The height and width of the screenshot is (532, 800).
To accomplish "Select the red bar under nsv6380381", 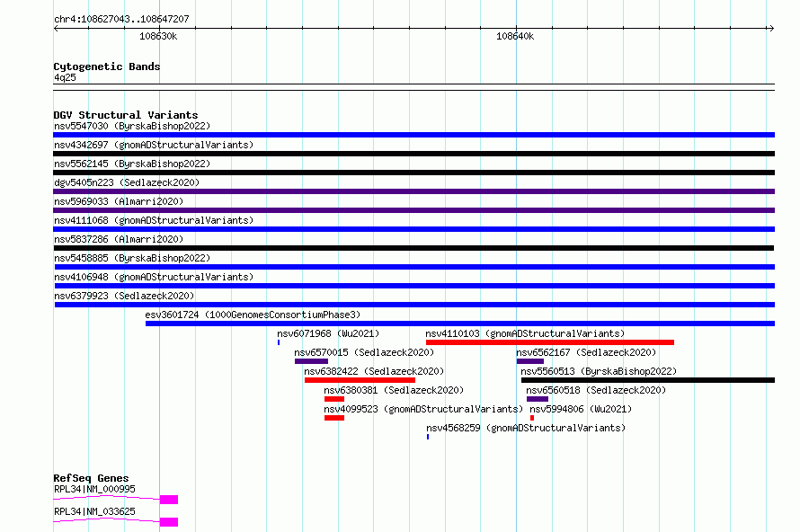I will (334, 399).
